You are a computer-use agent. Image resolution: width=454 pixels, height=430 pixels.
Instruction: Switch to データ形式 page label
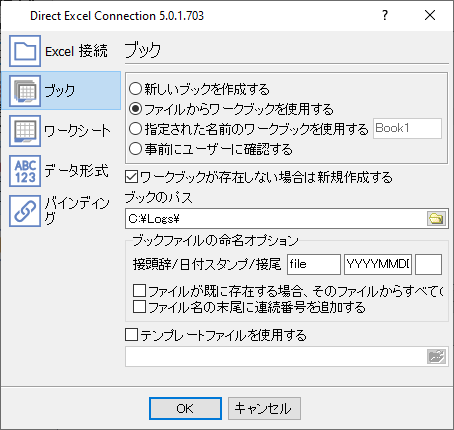(76, 171)
